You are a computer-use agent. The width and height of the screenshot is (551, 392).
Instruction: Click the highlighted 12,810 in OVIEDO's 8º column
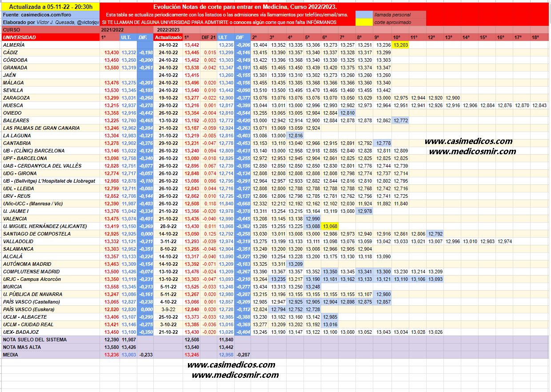click(x=348, y=113)
